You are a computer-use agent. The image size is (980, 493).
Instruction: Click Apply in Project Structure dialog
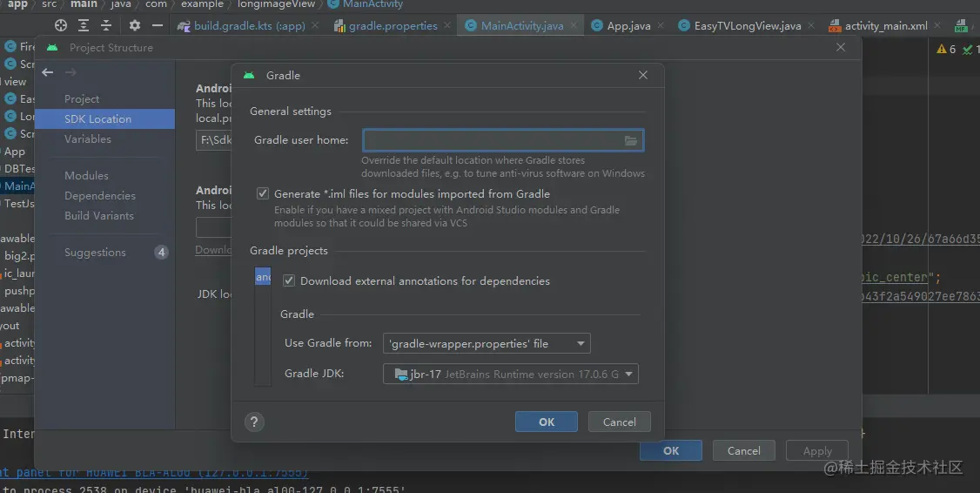(x=817, y=450)
